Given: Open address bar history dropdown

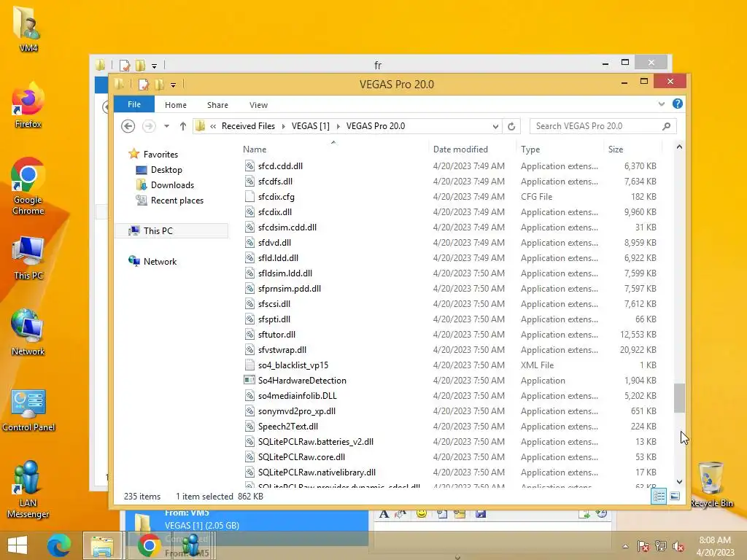Looking at the screenshot, I should 495,126.
